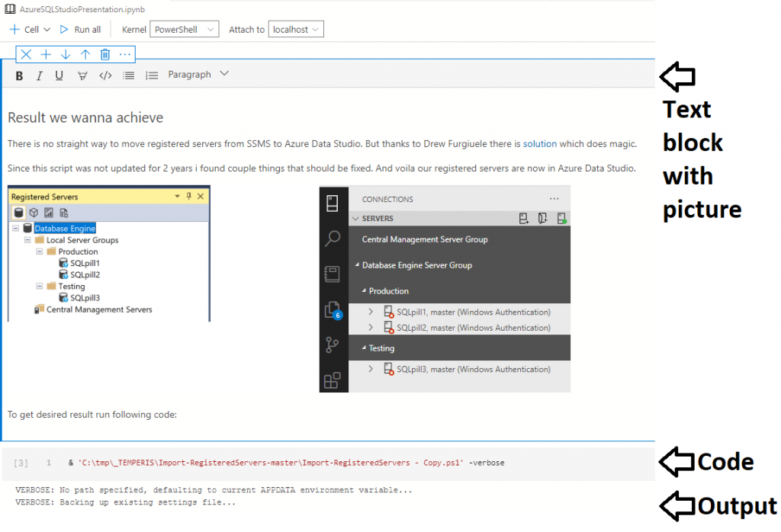Insert code formatting icon

(x=105, y=75)
